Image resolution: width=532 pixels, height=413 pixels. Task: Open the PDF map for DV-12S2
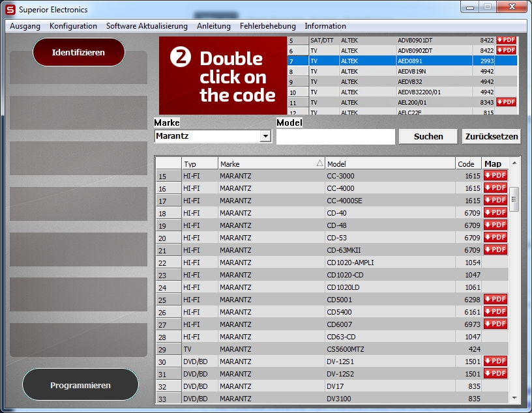pos(495,373)
